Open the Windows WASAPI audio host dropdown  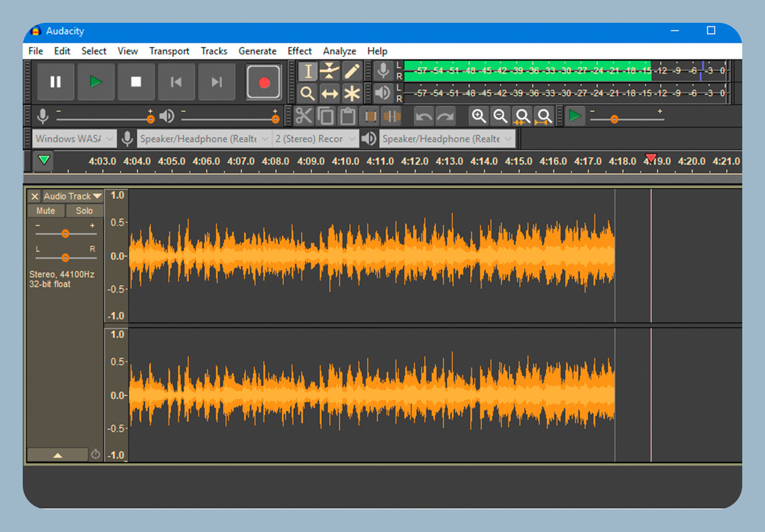74,139
